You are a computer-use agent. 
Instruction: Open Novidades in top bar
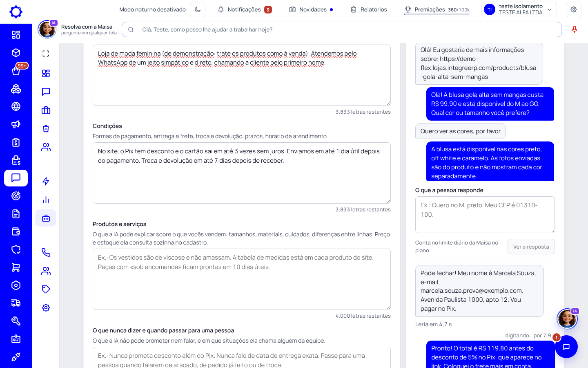tap(311, 9)
